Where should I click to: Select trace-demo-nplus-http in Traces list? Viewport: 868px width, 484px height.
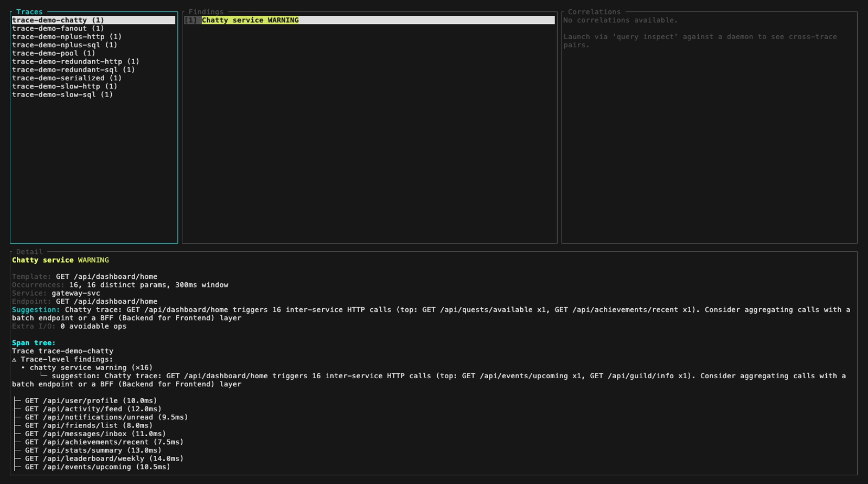67,37
